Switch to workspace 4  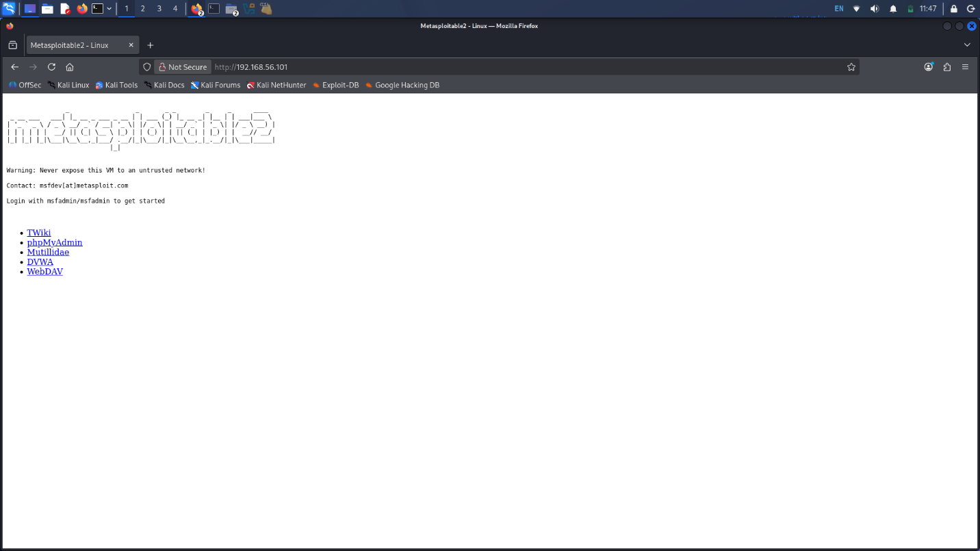175,9
